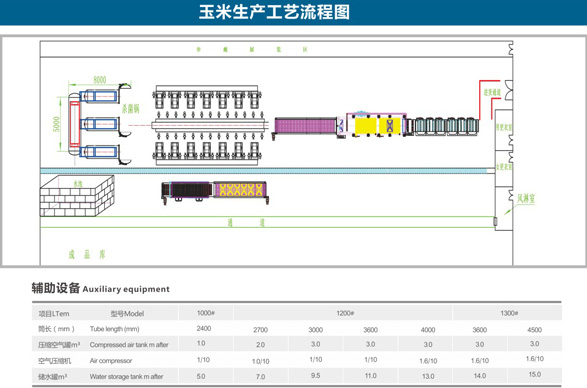Click the red sterilizer loading frame
587x388 pixels.
75,124
